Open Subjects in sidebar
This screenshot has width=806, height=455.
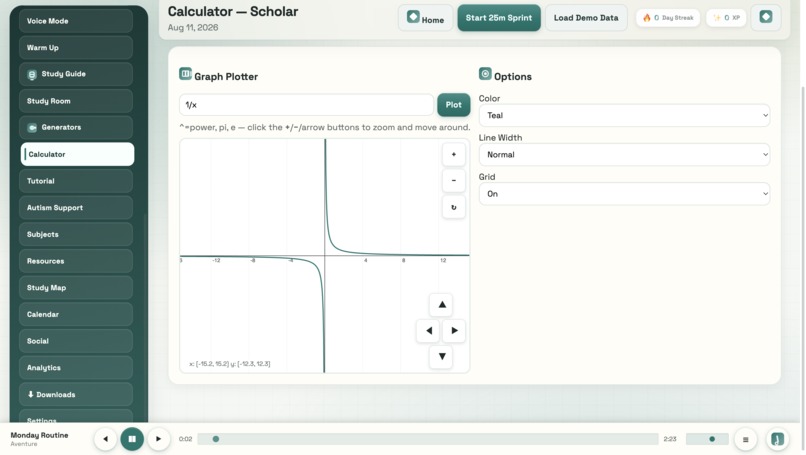[76, 234]
